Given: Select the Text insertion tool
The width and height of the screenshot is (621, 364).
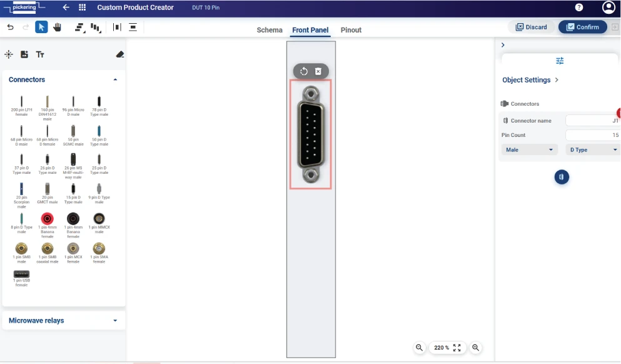Looking at the screenshot, I should tap(40, 54).
